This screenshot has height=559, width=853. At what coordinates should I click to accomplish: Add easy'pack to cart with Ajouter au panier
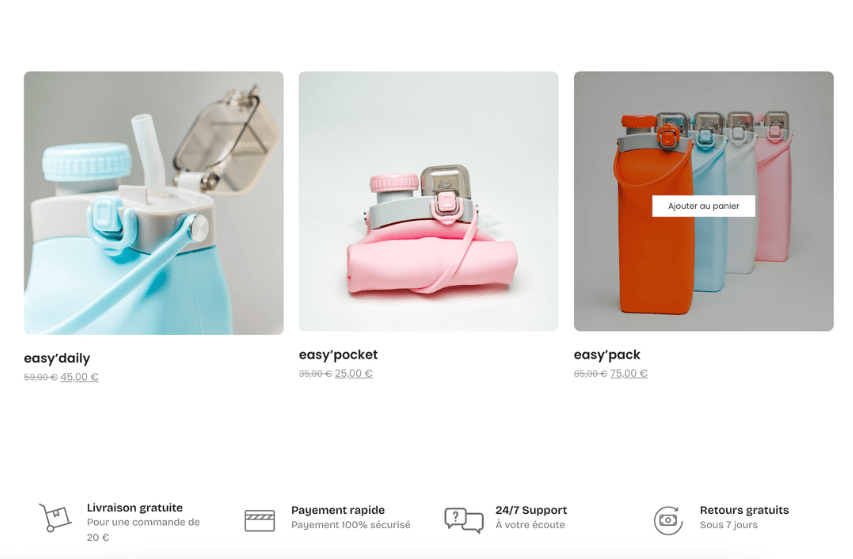pyautogui.click(x=703, y=206)
